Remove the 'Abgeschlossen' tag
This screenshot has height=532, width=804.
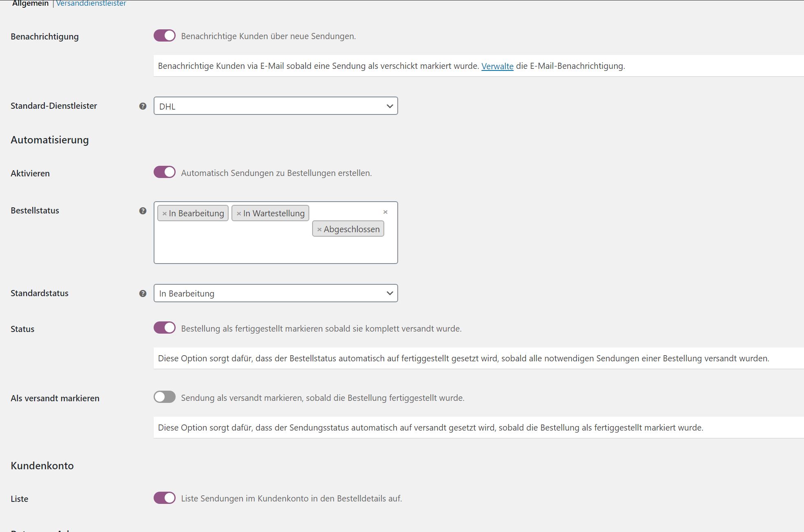(319, 229)
